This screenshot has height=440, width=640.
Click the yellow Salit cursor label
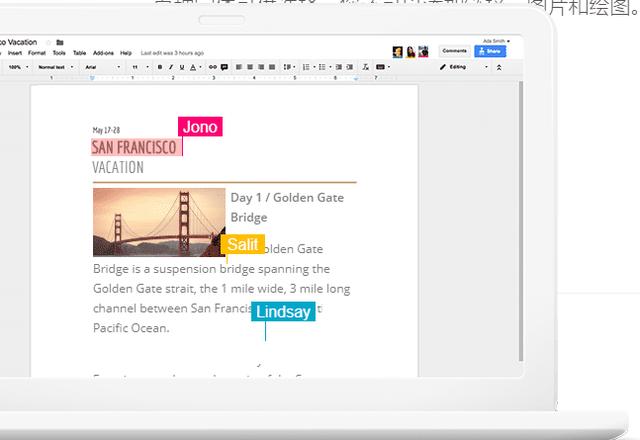click(243, 244)
